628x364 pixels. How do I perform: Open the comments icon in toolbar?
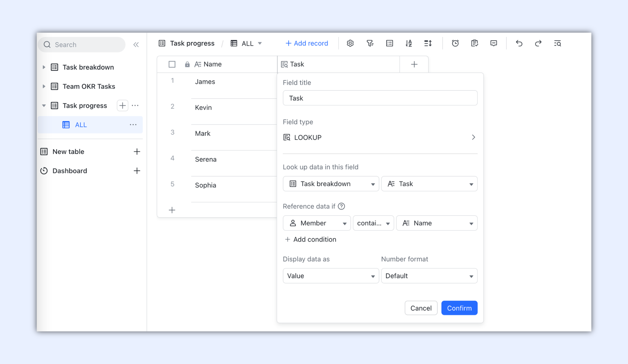494,43
